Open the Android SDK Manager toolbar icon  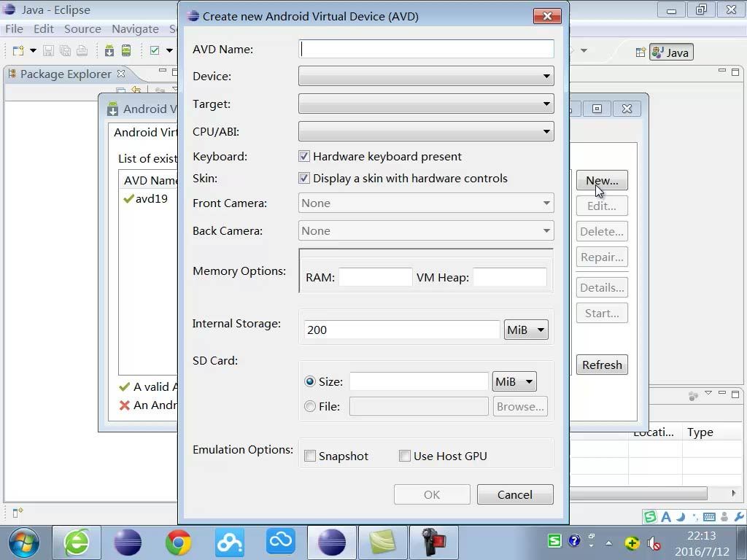[x=109, y=50]
